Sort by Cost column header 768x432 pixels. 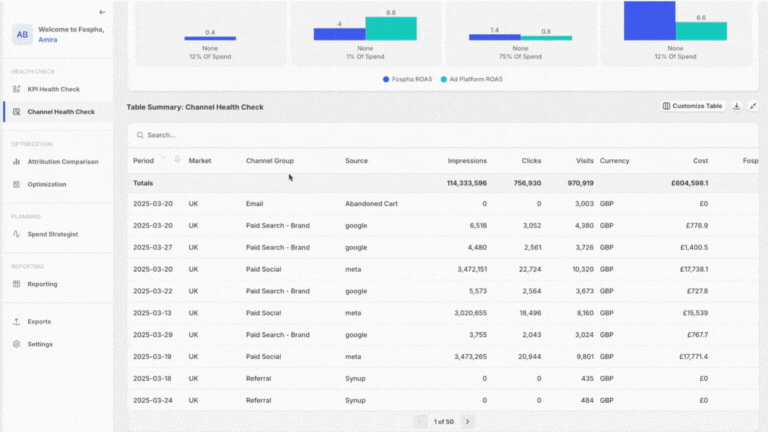700,161
